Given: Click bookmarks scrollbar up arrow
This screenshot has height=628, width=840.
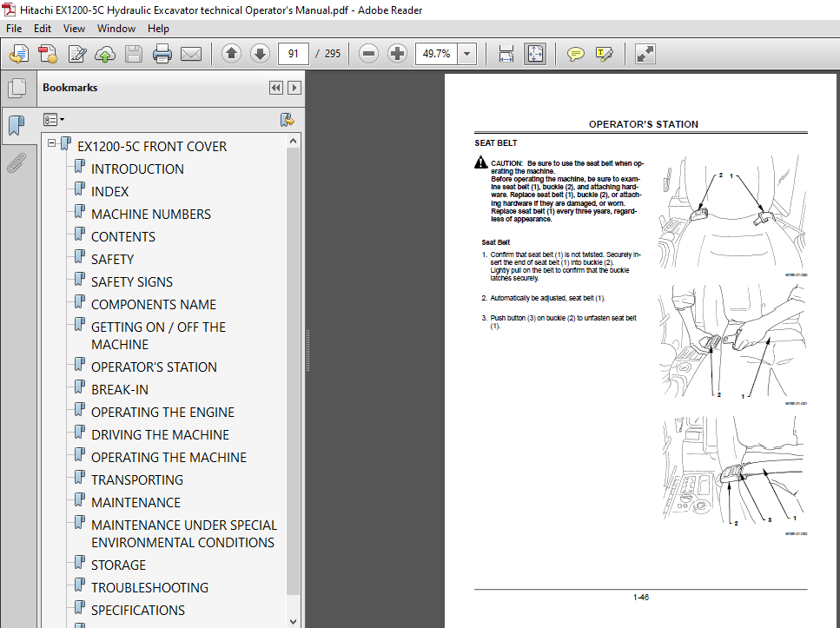Looking at the screenshot, I should pyautogui.click(x=293, y=141).
